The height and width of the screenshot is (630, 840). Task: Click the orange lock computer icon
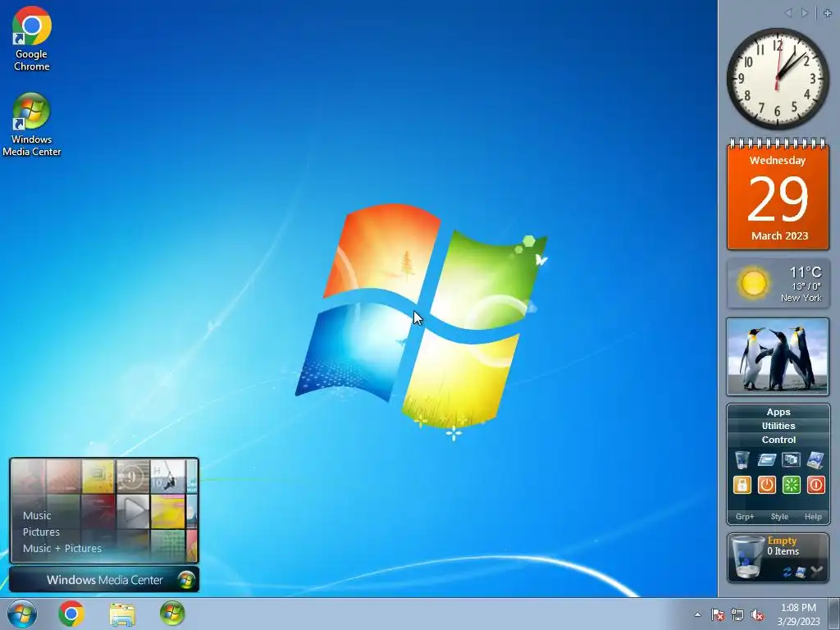pyautogui.click(x=742, y=485)
